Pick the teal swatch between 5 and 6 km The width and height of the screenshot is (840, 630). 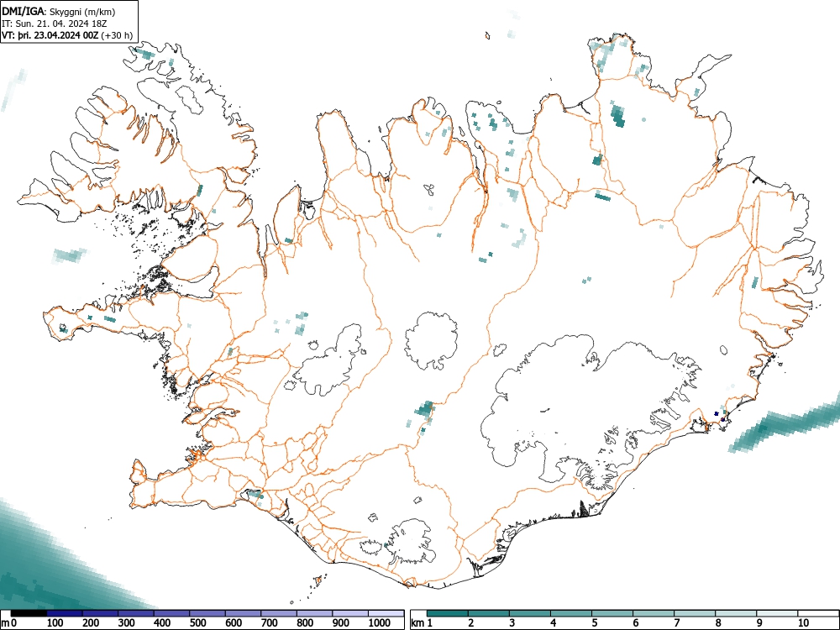coord(612,613)
